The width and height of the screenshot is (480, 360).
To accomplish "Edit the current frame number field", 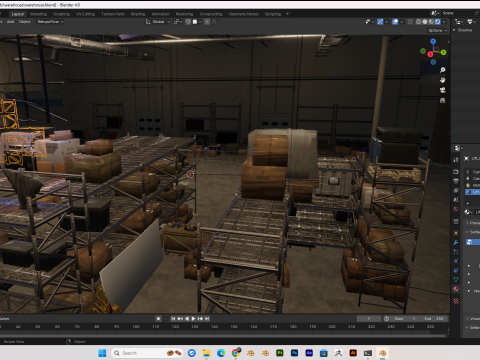I will coord(369,319).
